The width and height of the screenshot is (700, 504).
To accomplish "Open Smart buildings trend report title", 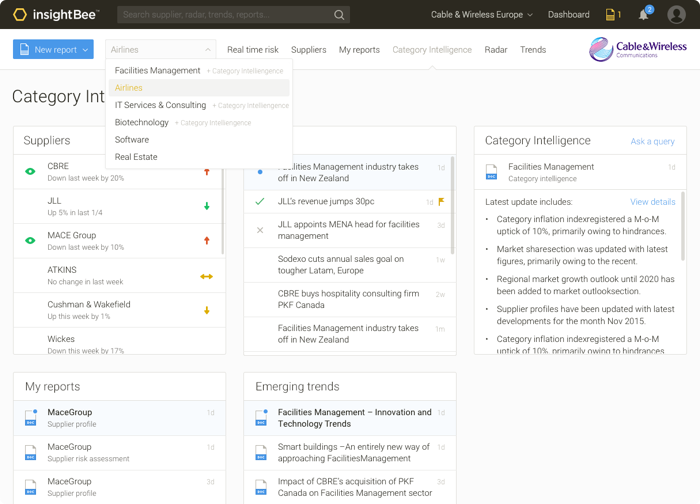I will pos(353,453).
